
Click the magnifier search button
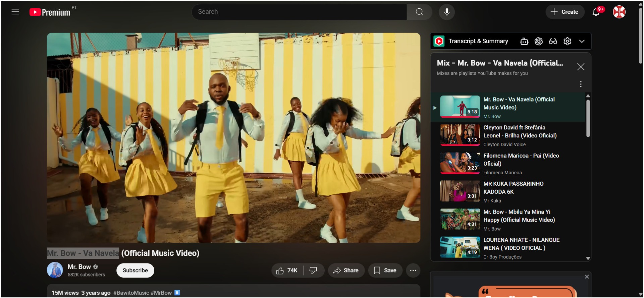419,12
